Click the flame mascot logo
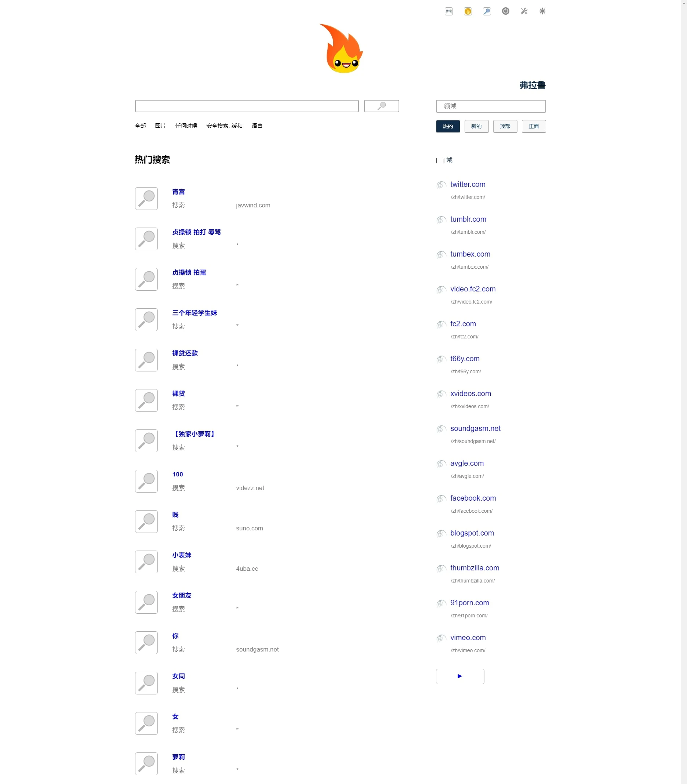The image size is (687, 784). (342, 49)
